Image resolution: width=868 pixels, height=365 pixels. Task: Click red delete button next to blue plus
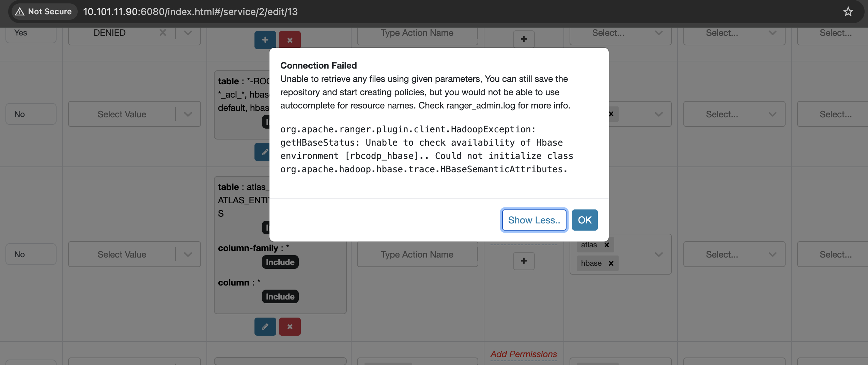[x=290, y=40]
